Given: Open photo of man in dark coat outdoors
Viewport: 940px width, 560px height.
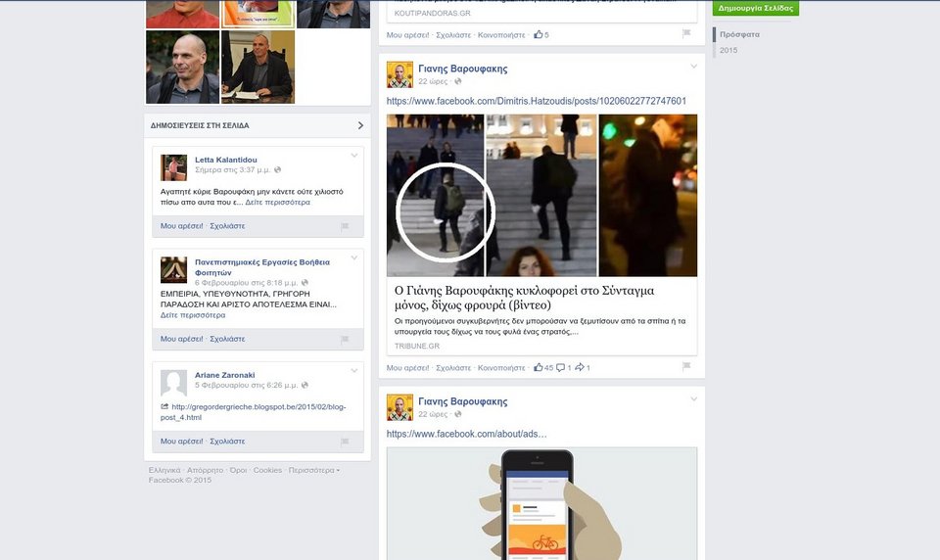Looking at the screenshot, I should 183,68.
